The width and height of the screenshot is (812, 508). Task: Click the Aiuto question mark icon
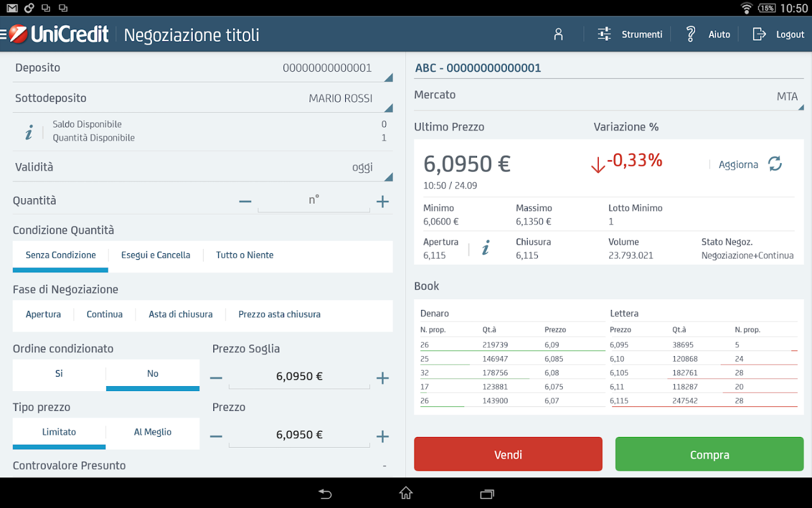pyautogui.click(x=690, y=34)
